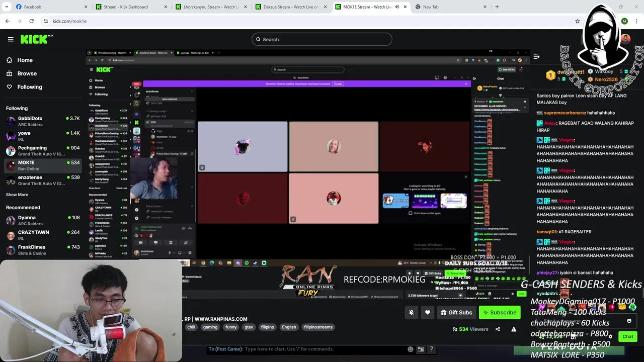The height and width of the screenshot is (362, 644).
Task: Click username phiejay27 in chat
Action: (547, 273)
